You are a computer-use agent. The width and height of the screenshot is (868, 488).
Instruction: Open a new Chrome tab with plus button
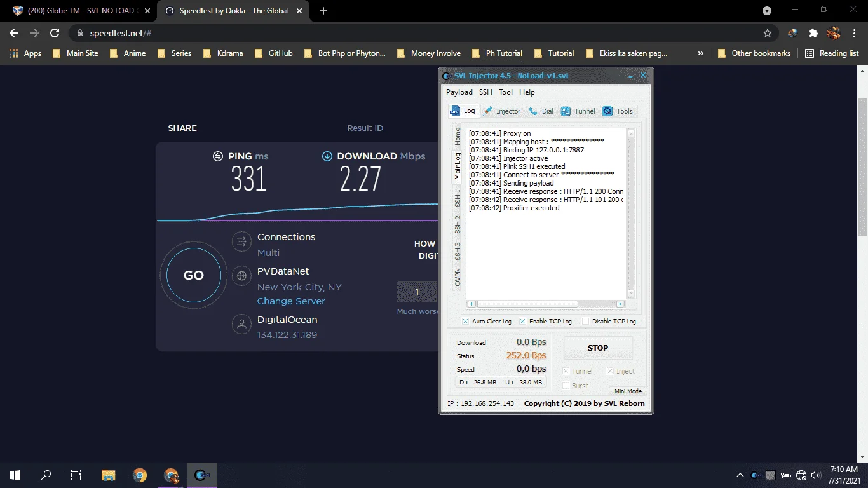(323, 11)
